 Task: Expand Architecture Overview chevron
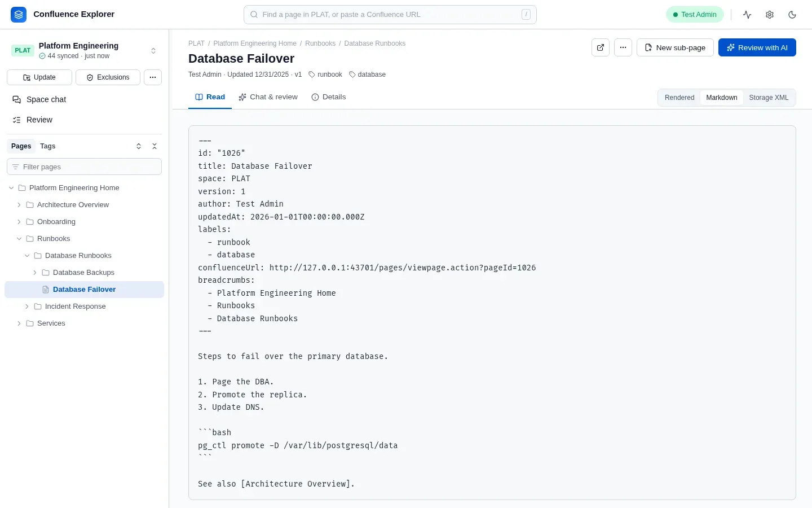19,205
